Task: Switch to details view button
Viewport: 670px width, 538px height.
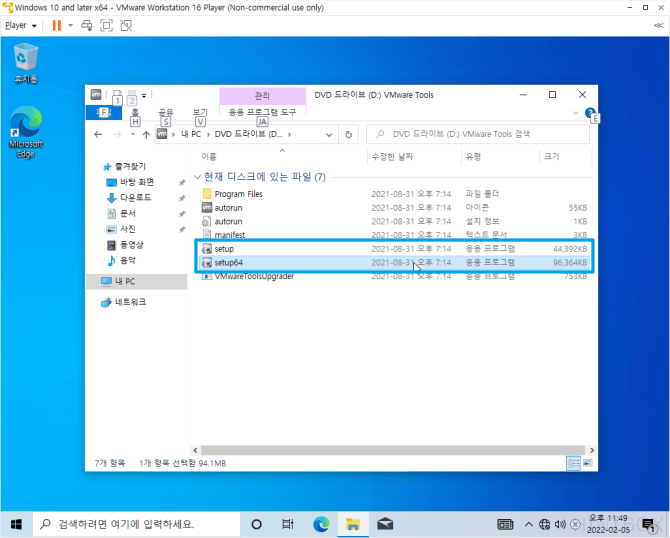Action: (x=573, y=463)
